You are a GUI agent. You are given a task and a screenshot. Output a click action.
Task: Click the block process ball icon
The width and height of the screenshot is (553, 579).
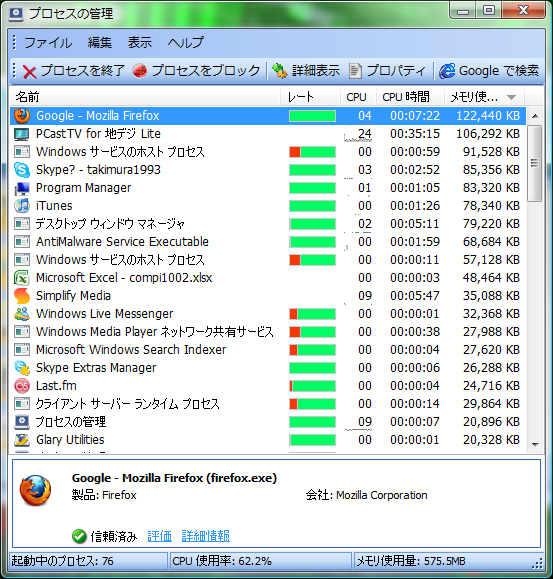pos(140,71)
